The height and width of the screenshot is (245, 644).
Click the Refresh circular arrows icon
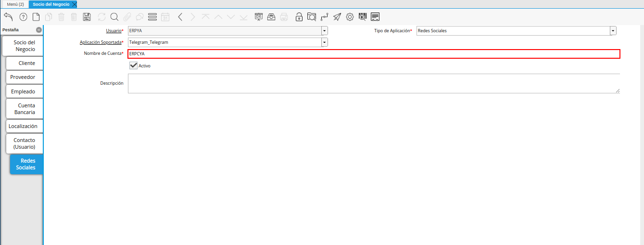coord(101,17)
